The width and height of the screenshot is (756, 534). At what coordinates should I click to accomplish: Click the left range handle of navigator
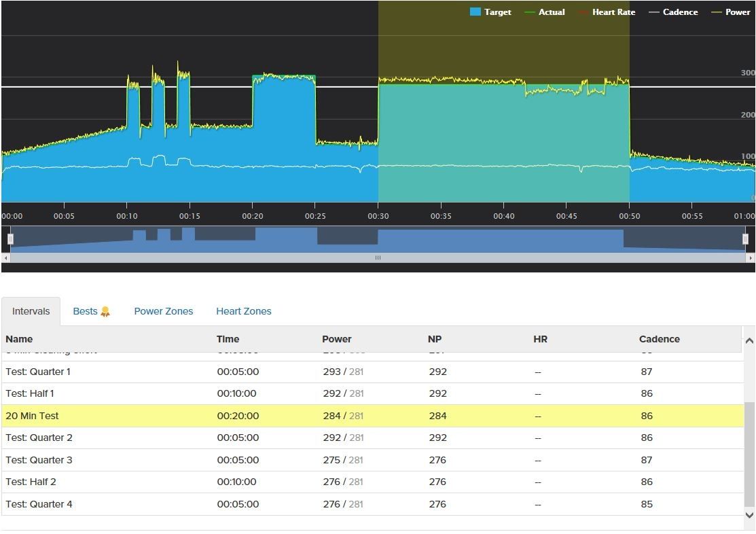coord(10,238)
